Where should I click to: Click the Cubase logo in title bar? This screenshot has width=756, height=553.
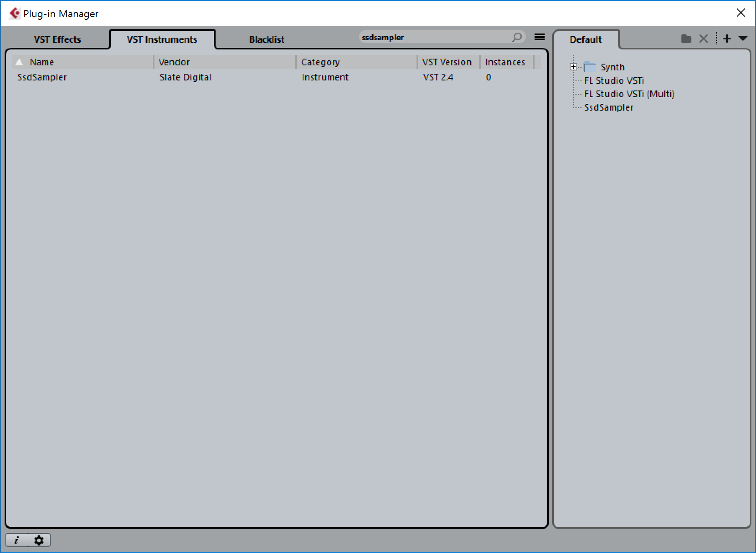tap(15, 13)
